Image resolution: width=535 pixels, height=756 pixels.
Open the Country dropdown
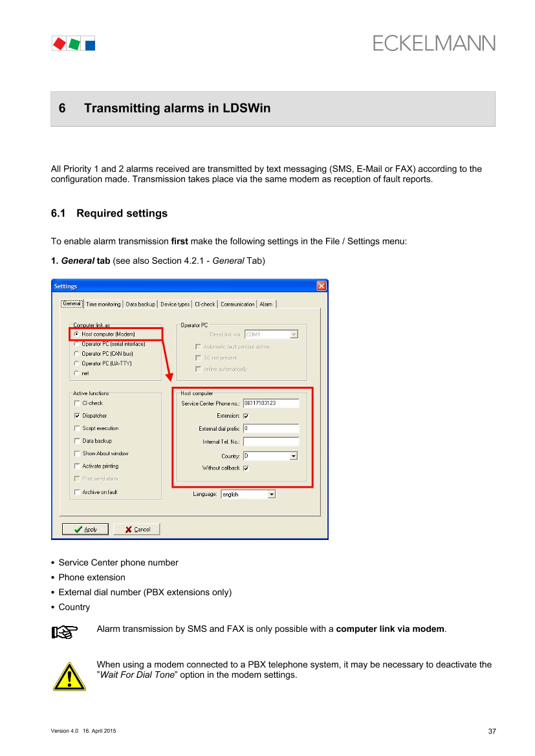294,456
